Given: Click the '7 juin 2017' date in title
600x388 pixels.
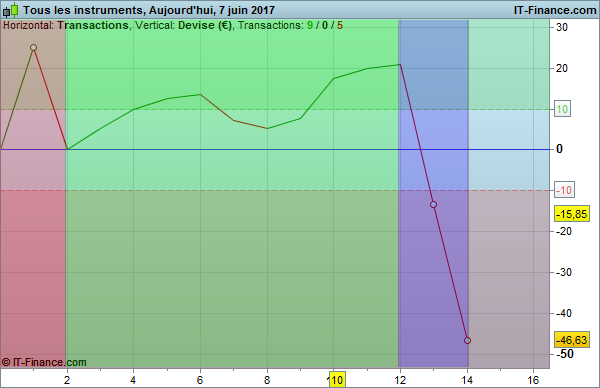Looking at the screenshot, I should (x=247, y=10).
